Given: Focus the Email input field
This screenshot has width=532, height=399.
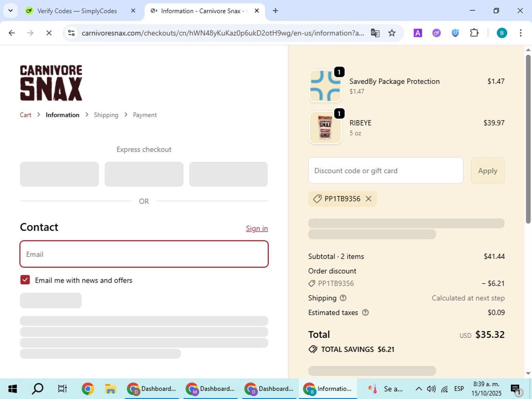Looking at the screenshot, I should [144, 254].
